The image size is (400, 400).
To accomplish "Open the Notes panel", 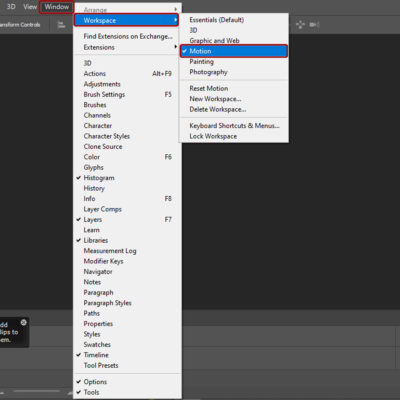I will point(127,282).
